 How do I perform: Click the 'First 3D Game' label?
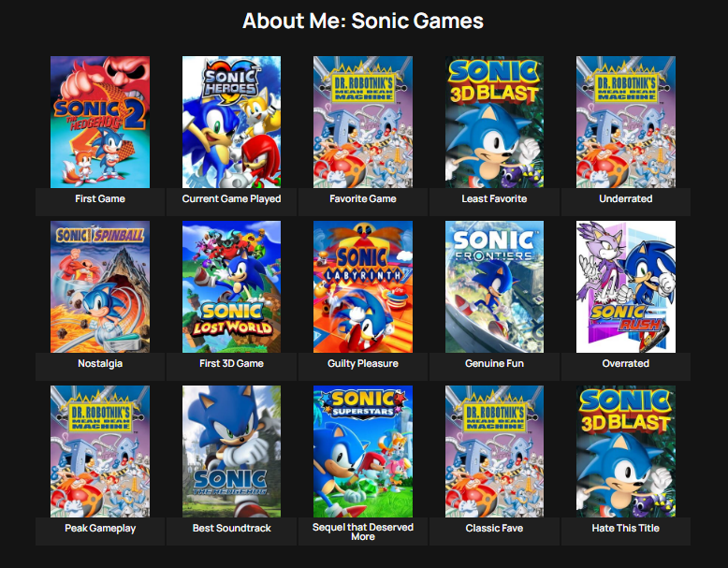click(231, 363)
